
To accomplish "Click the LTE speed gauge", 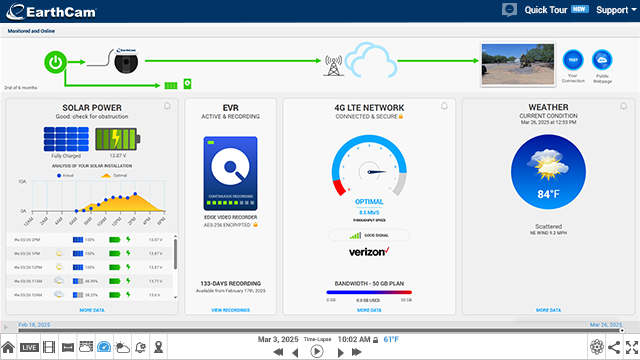I will (369, 166).
